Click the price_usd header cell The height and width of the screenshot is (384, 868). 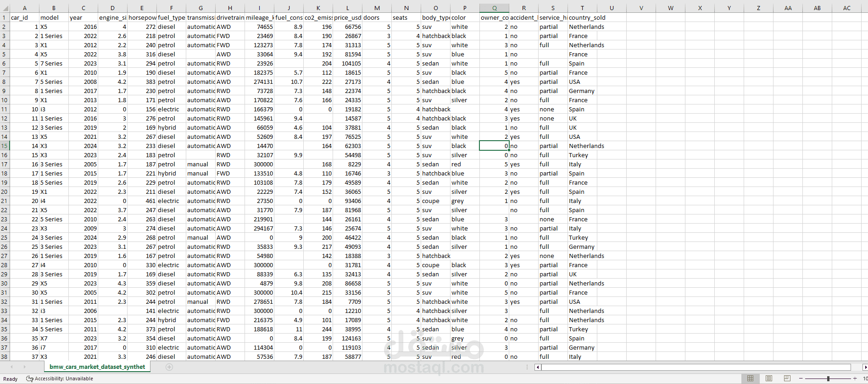[347, 17]
